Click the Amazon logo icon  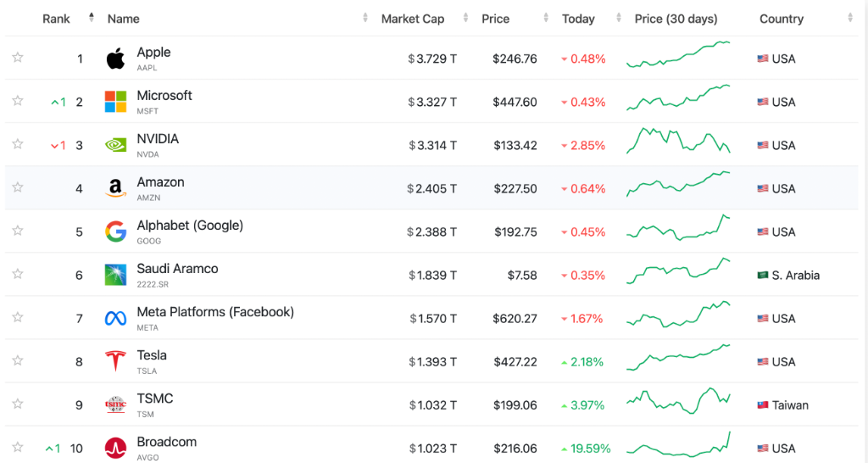pos(115,188)
